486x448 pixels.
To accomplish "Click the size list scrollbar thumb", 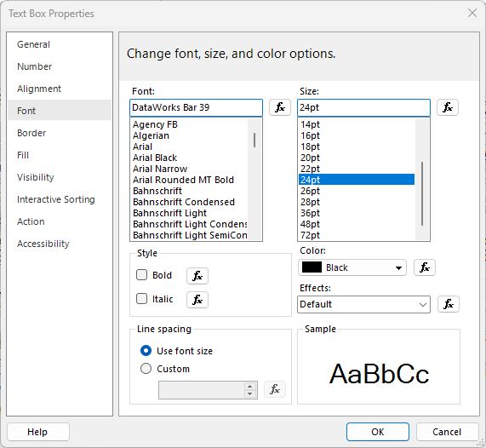I will [422, 193].
